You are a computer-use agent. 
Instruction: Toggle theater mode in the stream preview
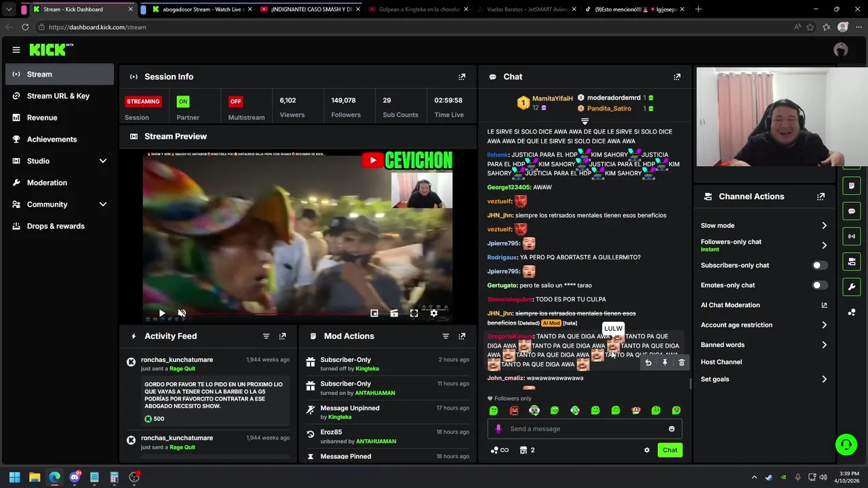coord(394,313)
